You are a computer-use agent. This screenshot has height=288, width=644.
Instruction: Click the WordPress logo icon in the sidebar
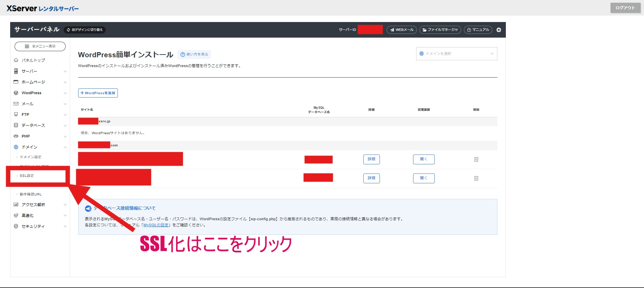16,93
